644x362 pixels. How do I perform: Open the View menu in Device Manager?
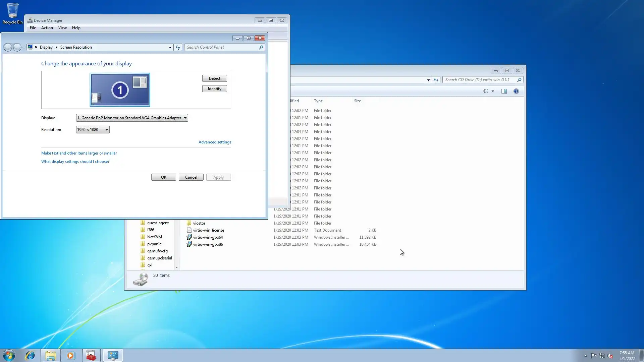click(x=62, y=28)
